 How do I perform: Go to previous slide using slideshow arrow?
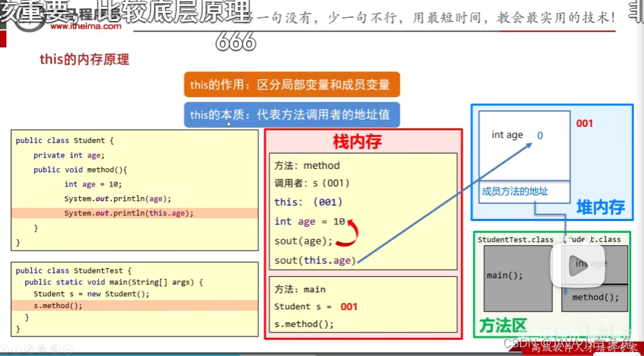tap(3, 349)
